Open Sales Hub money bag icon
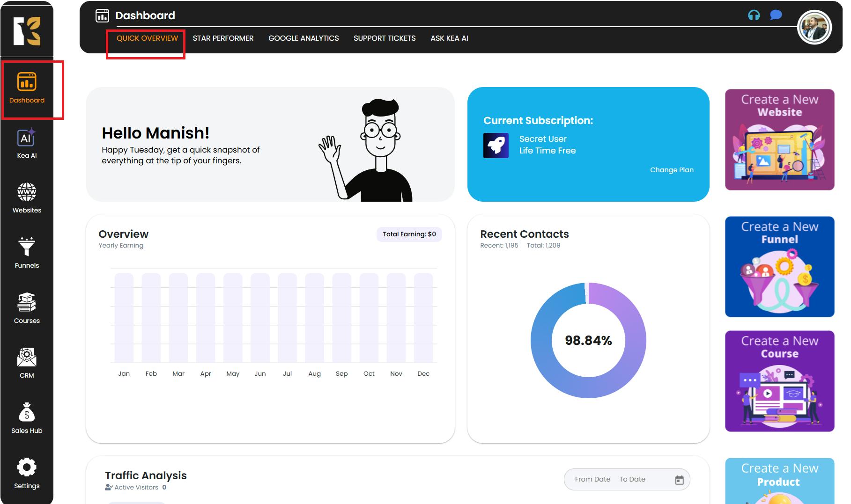Viewport: 851px width, 504px height. click(x=27, y=413)
